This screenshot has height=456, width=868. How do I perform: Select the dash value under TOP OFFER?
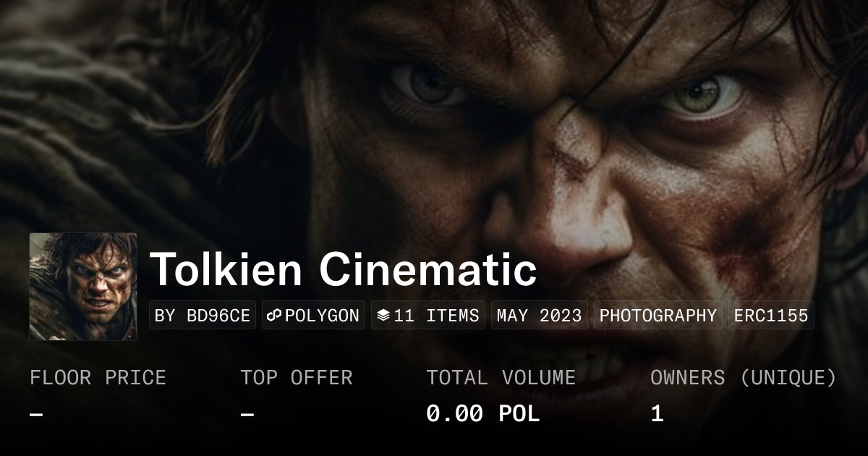coord(247,414)
